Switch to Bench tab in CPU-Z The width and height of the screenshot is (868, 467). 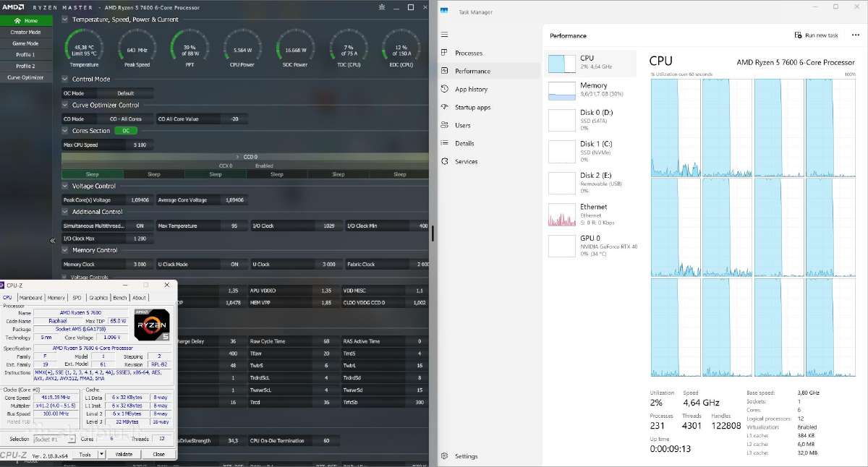pos(120,297)
